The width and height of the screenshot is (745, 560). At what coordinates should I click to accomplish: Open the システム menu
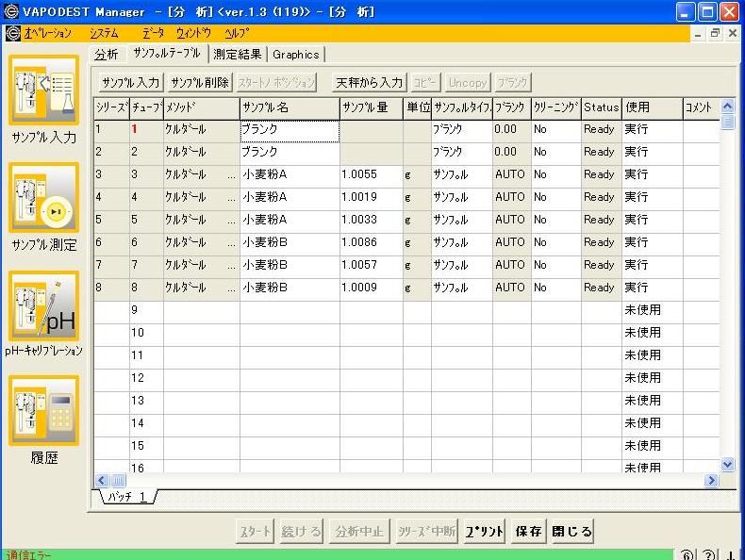pyautogui.click(x=104, y=33)
